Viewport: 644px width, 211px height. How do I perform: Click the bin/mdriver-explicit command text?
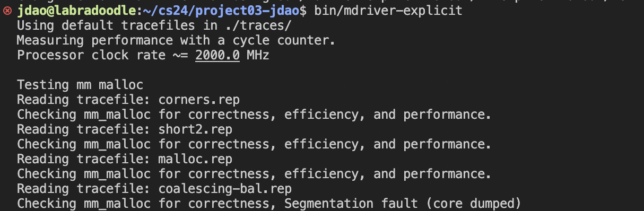[388, 11]
